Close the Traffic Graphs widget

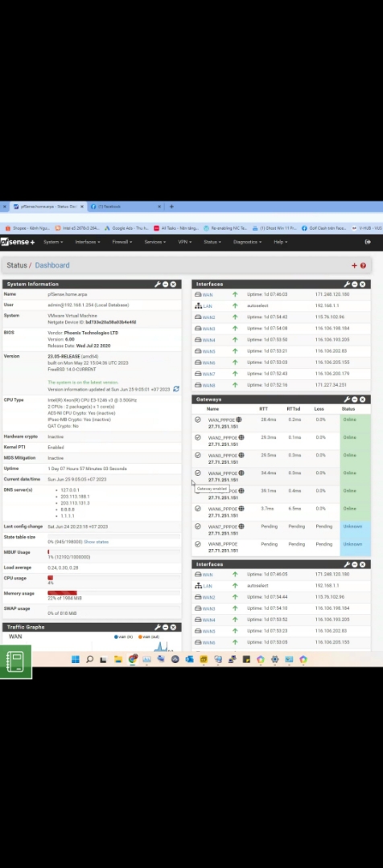[173, 627]
